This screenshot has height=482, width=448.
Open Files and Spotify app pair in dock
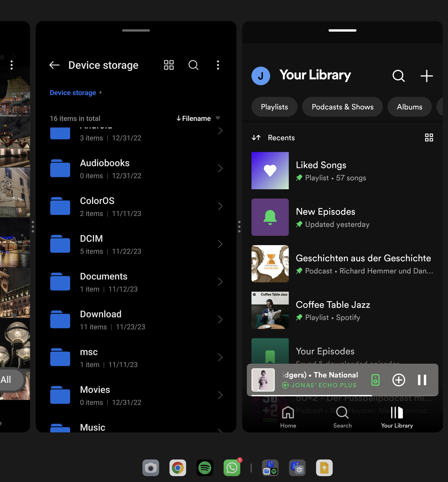click(270, 468)
